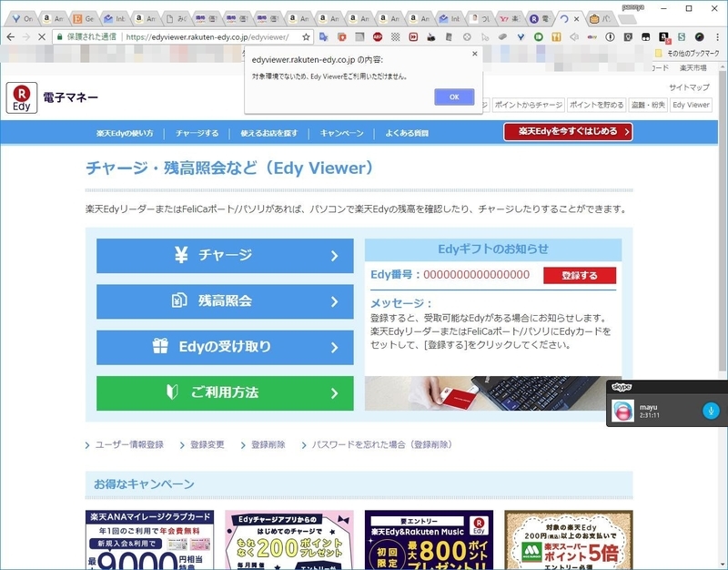Image resolution: width=728 pixels, height=570 pixels.
Task: Open チャージする in navigation bar
Action: [197, 133]
